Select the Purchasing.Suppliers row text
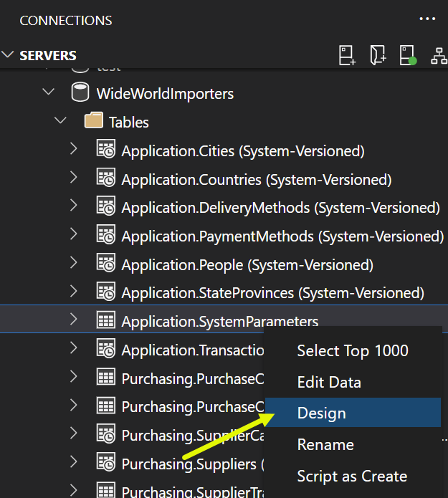 [193, 464]
